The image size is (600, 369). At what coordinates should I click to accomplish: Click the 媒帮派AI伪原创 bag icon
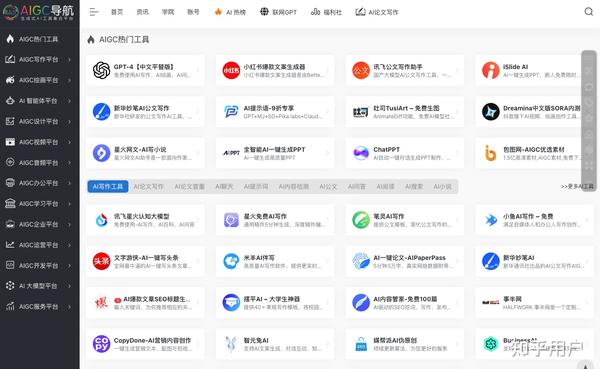pyautogui.click(x=361, y=344)
